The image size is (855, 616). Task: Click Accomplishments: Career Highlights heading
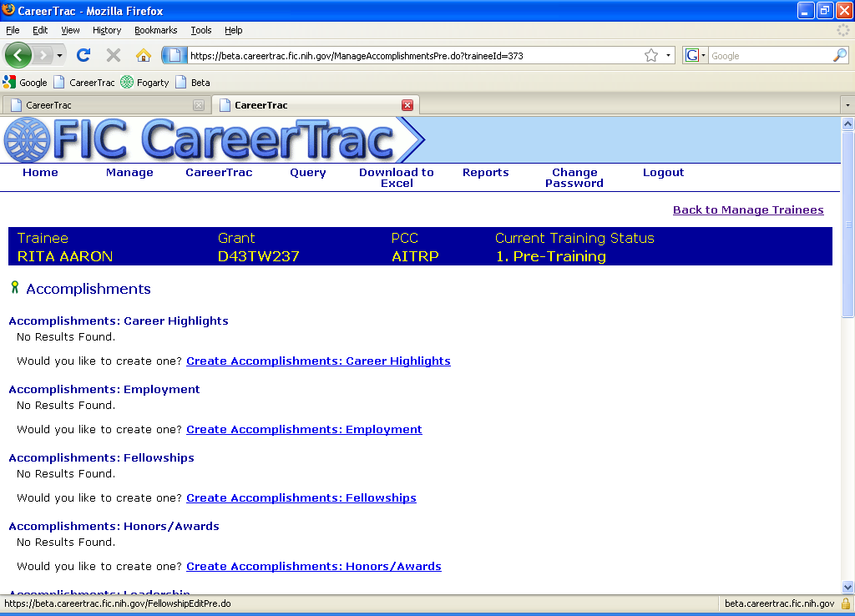119,321
